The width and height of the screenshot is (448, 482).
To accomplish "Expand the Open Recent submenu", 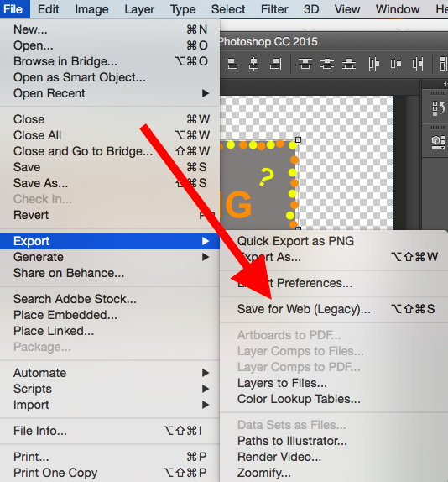I will (110, 93).
